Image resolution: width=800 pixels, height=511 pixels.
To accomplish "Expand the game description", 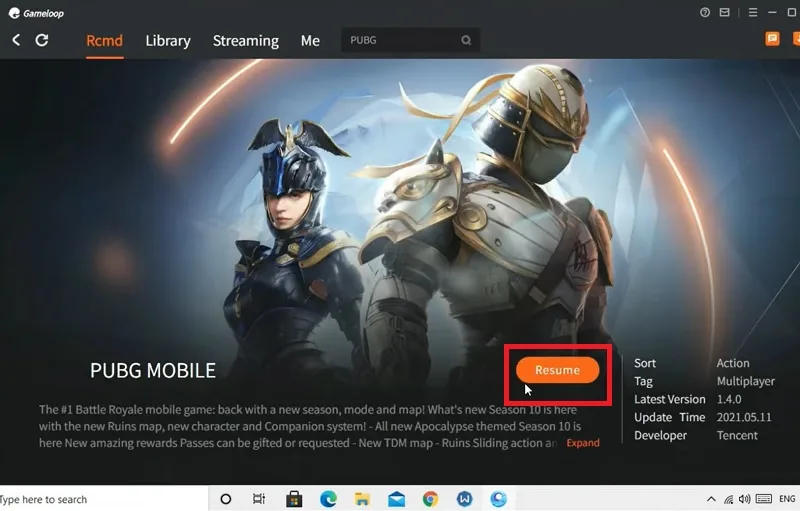I will click(x=583, y=443).
